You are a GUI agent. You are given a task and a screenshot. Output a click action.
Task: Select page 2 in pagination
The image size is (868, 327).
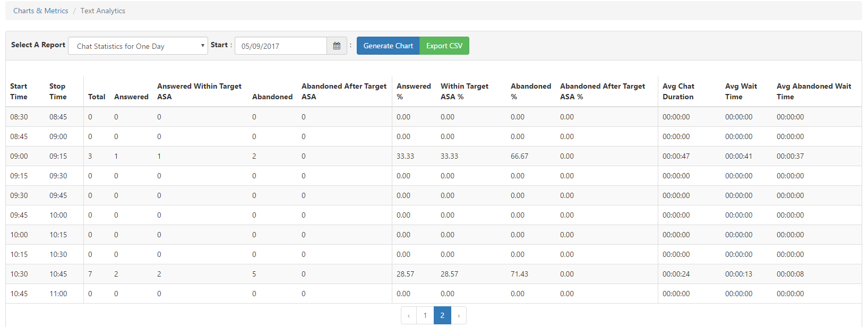click(442, 315)
